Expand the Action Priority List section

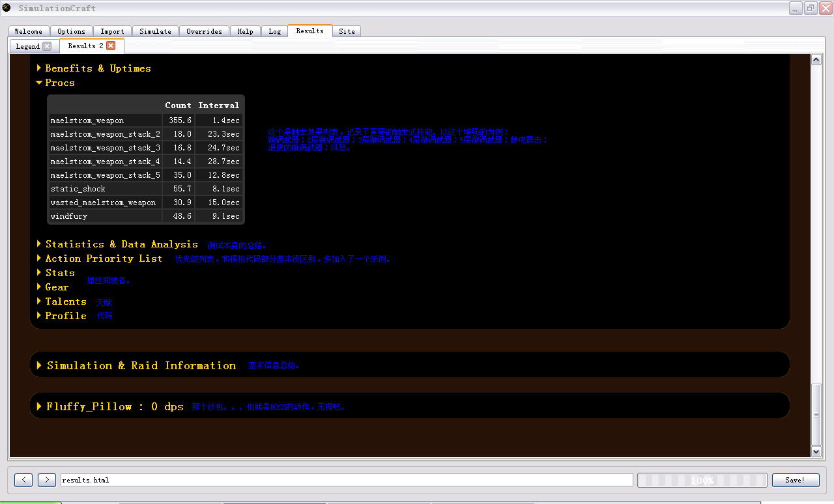[104, 259]
